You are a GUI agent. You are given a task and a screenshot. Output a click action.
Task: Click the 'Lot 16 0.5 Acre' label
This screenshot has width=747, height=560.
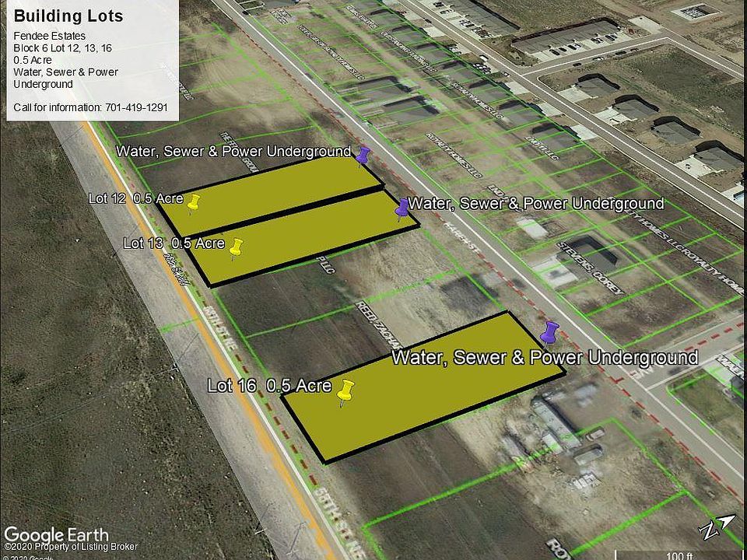(270, 386)
